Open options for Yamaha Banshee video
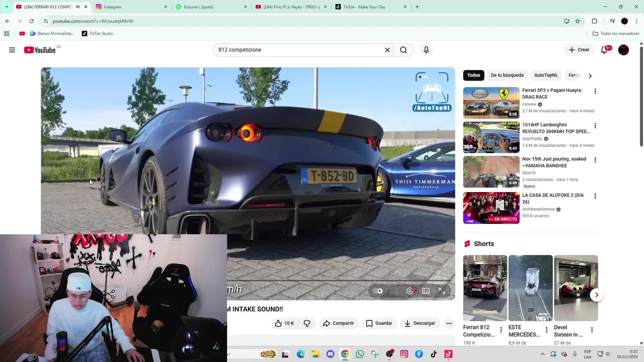The height and width of the screenshot is (362, 644). 595,160
